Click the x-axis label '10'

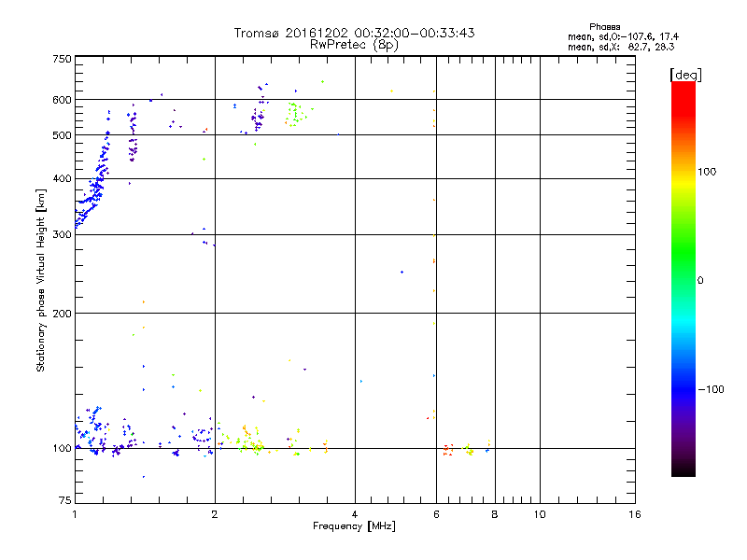coord(540,514)
